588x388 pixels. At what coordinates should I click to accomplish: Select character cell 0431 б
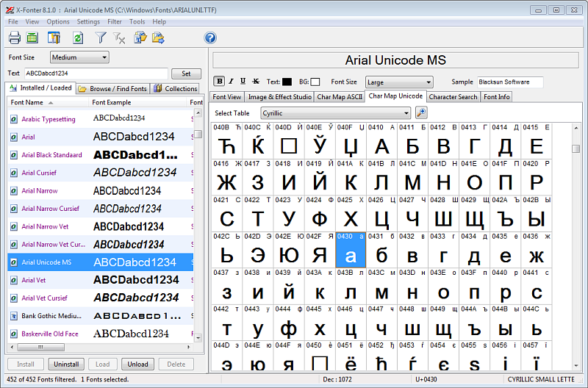point(381,250)
